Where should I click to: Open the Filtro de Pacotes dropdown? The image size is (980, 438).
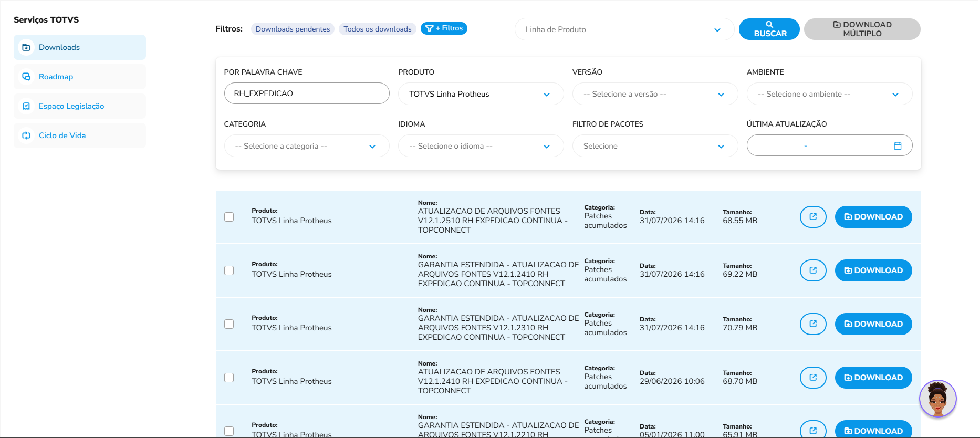pos(655,146)
